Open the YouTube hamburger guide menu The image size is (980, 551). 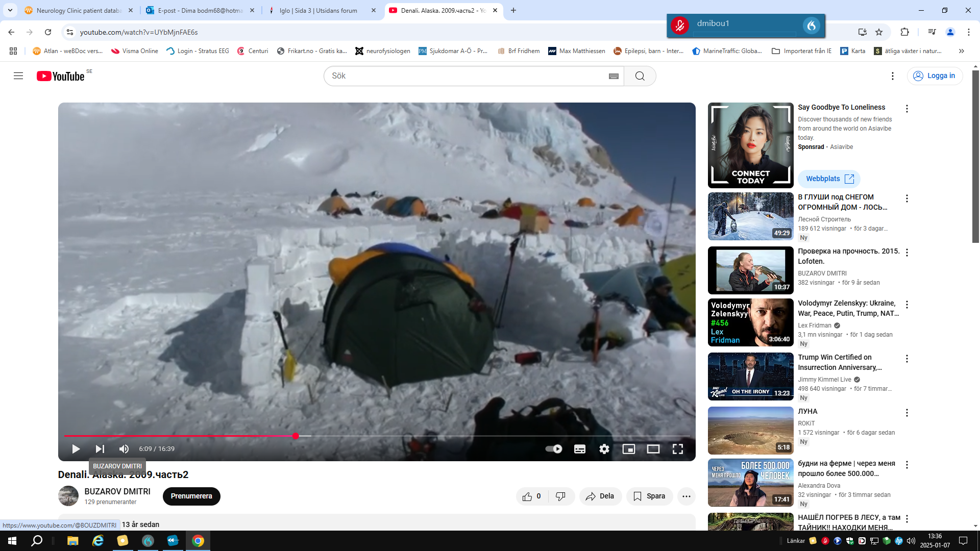pos(18,76)
